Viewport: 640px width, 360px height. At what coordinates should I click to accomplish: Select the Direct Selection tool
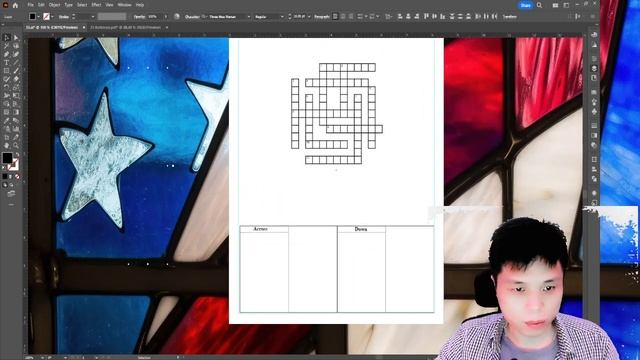[x=16, y=38]
